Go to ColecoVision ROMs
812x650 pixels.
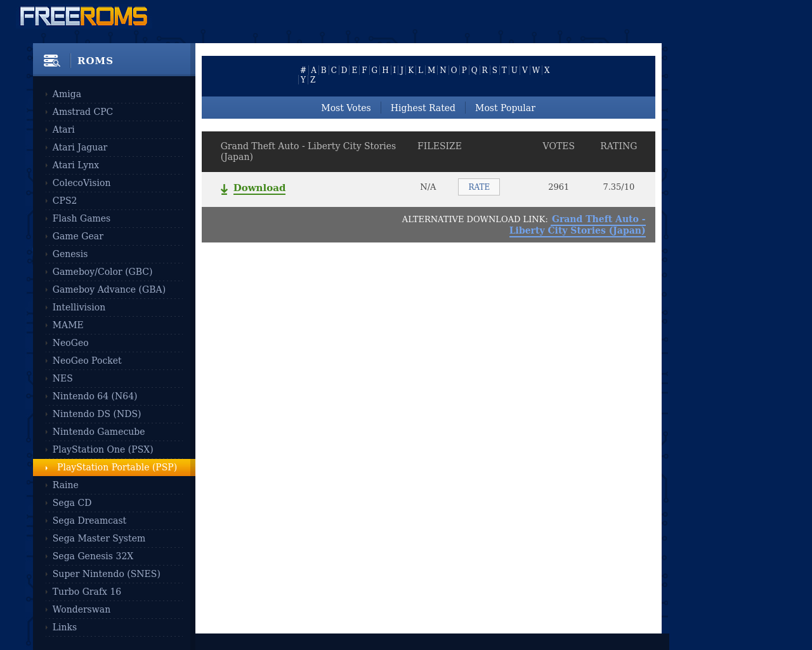(81, 183)
